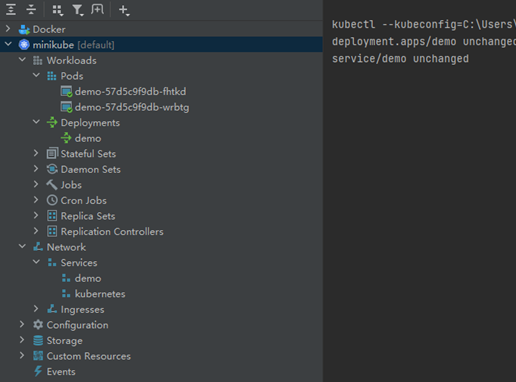Click the Expand All toolbar icon
This screenshot has width=516, height=382.
11,10
